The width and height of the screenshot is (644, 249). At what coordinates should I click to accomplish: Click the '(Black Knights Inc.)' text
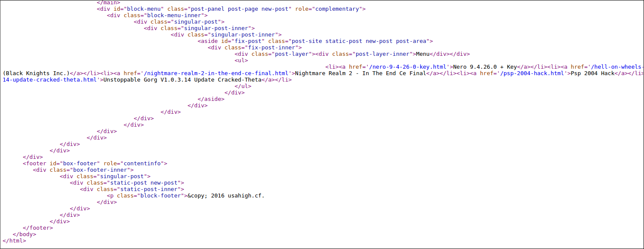pyautogui.click(x=36, y=73)
